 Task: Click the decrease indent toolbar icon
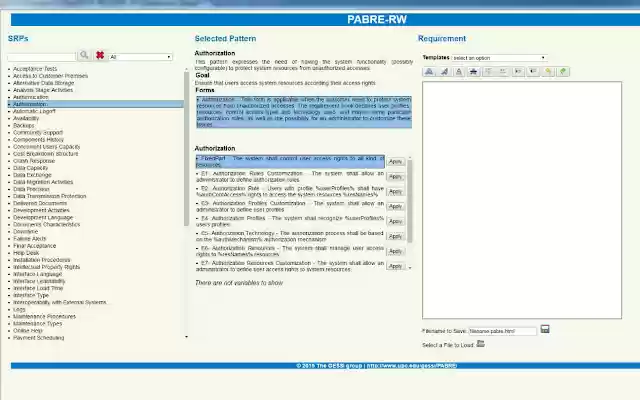[x=533, y=71]
